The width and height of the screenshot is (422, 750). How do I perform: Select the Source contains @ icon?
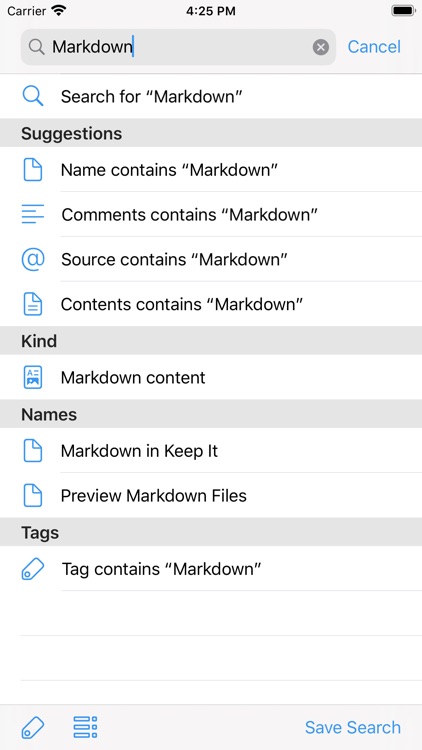[x=33, y=259]
